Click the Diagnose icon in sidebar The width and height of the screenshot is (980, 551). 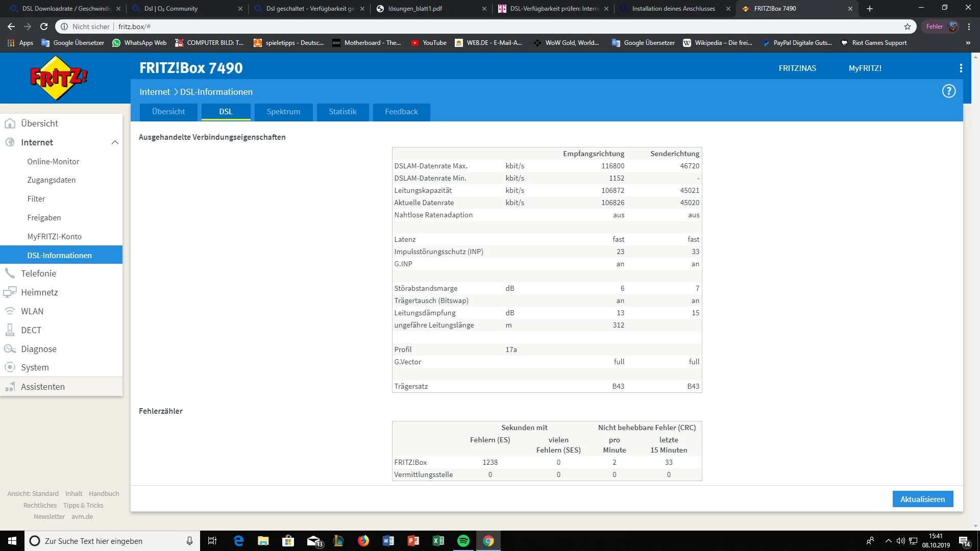(10, 349)
